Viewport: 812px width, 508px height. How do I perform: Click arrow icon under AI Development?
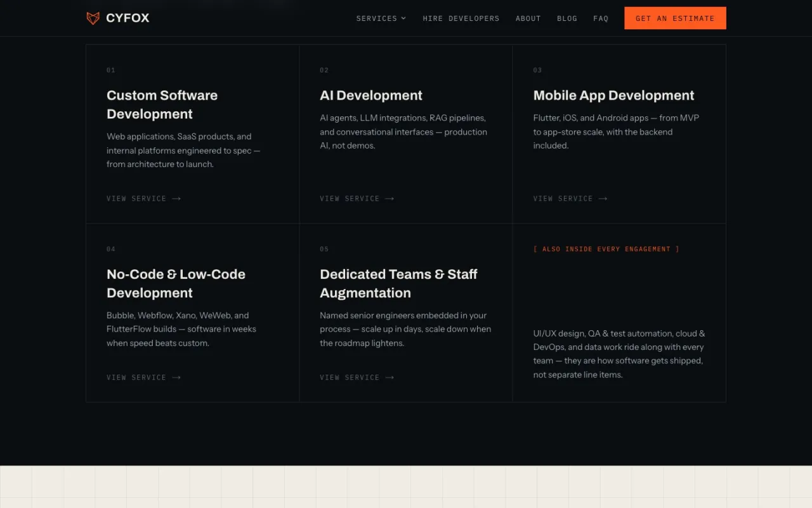tap(390, 199)
